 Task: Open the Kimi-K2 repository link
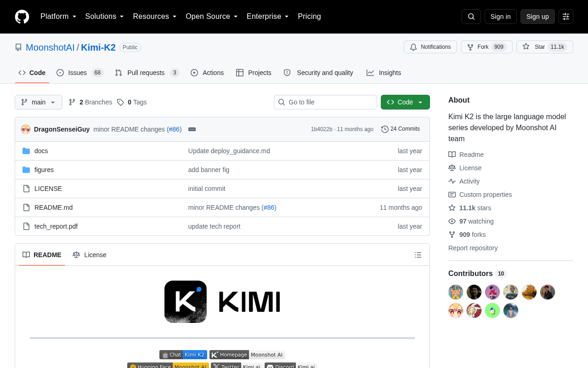tap(98, 47)
